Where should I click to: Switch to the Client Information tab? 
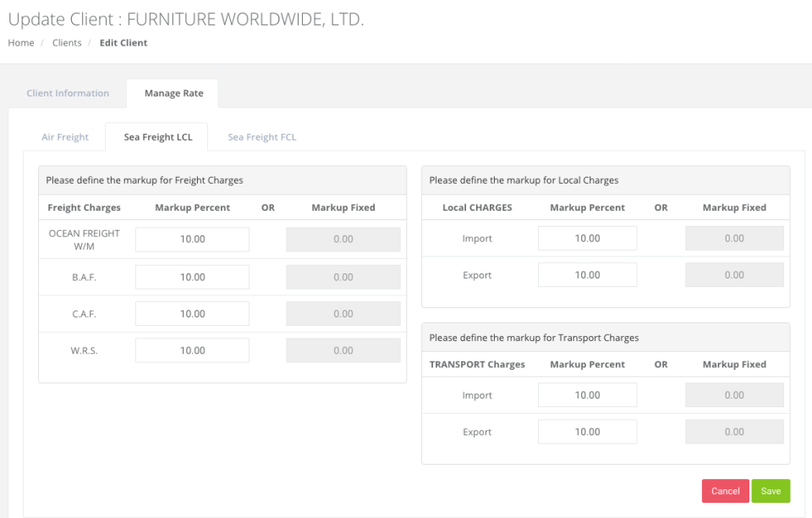click(x=67, y=93)
